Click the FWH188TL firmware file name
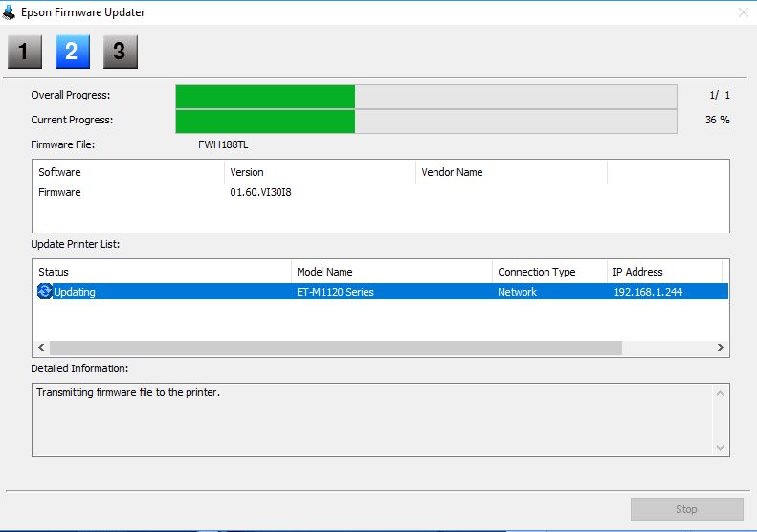Viewport: 757px width, 532px height. coord(223,144)
